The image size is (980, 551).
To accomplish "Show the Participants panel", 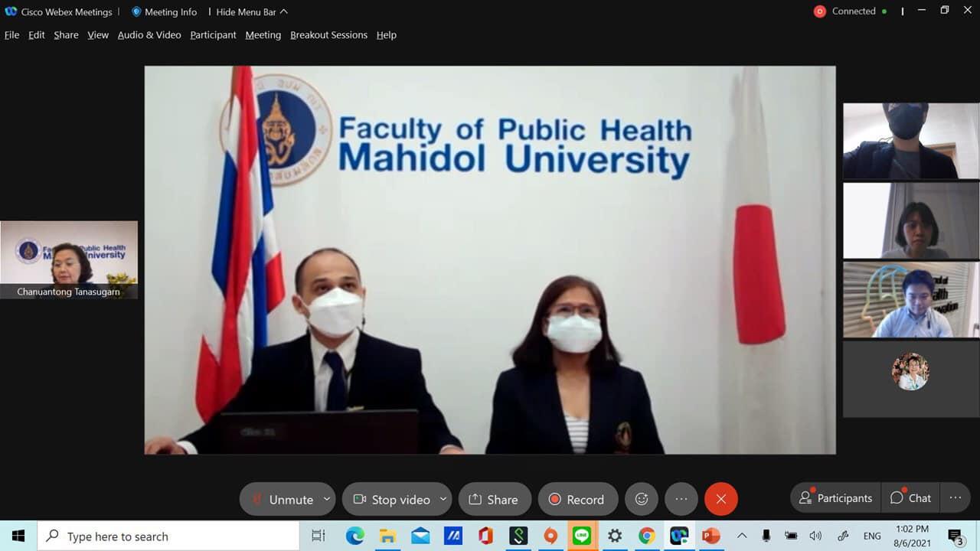I will tap(835, 498).
